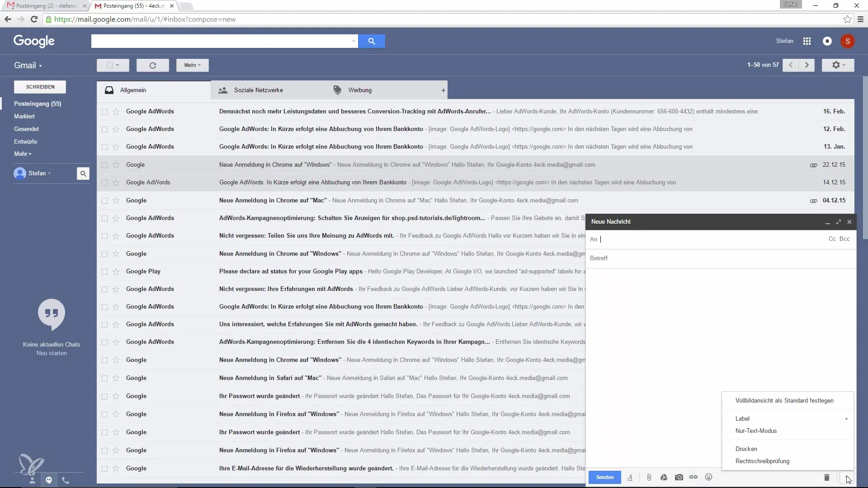
Task: Choose Drucken from the compose menu
Action: click(x=788, y=449)
